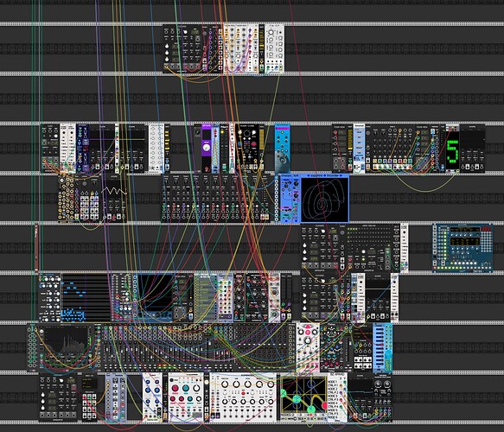
Task: Click the large teal knob beside pink knob
Action: pos(186,388)
